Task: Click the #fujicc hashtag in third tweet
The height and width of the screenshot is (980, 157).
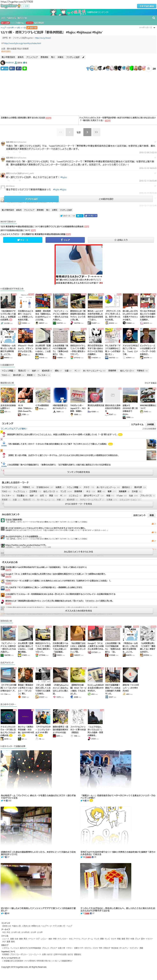Action: [x=64, y=177]
